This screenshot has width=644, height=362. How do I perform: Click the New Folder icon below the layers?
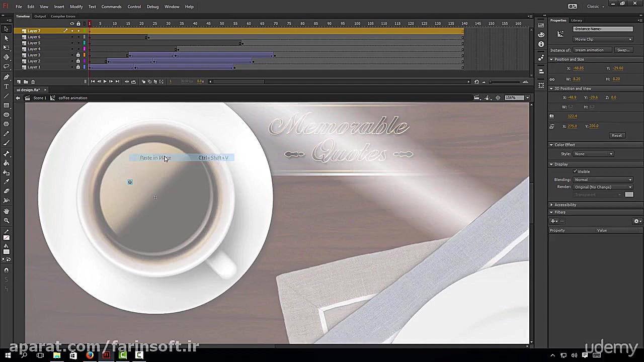point(26,81)
